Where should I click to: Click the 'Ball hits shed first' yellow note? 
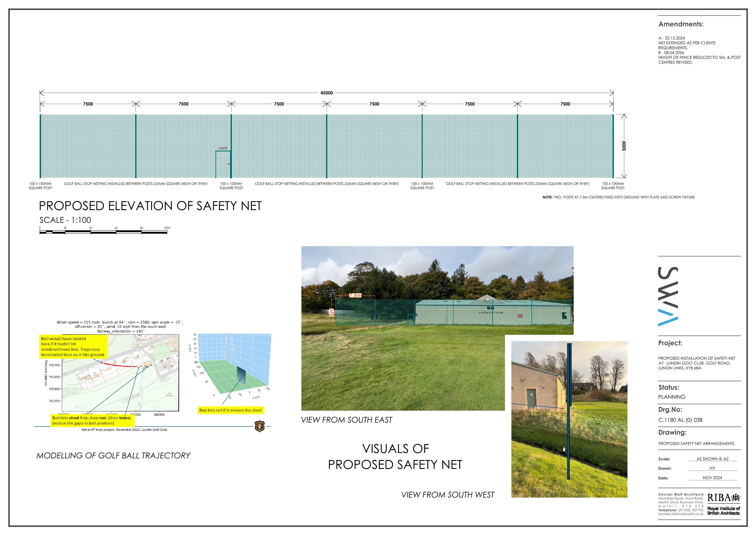[x=92, y=420]
